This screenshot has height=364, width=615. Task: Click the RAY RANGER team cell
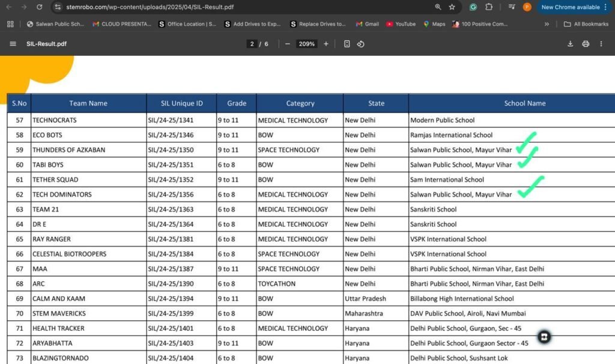point(89,239)
